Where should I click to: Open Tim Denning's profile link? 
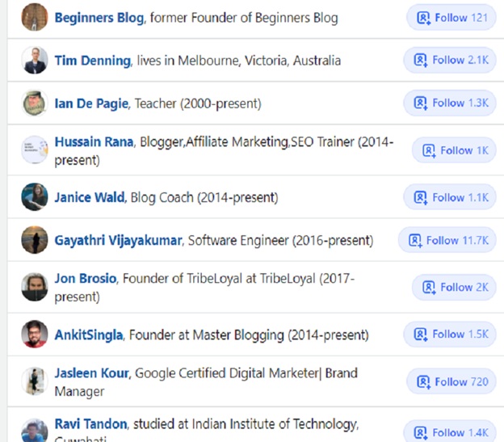pyautogui.click(x=93, y=61)
